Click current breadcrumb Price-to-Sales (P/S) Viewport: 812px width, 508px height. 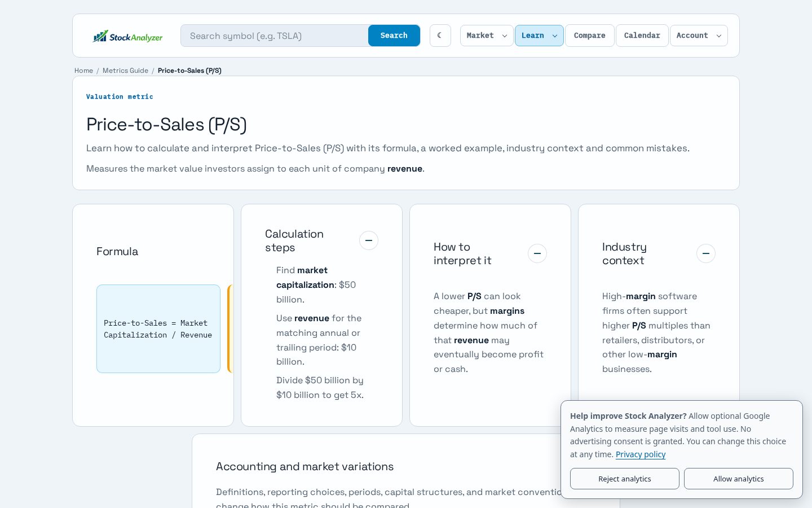coord(189,71)
